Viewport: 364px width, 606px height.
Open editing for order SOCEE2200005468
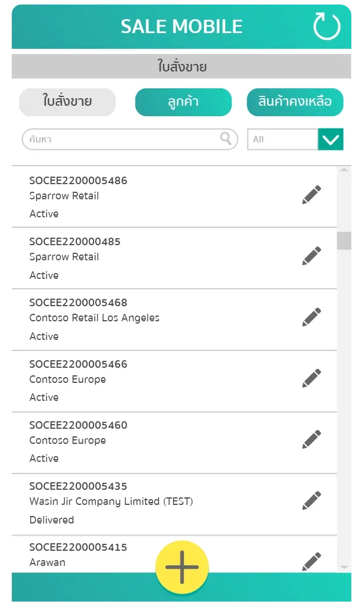point(311,317)
